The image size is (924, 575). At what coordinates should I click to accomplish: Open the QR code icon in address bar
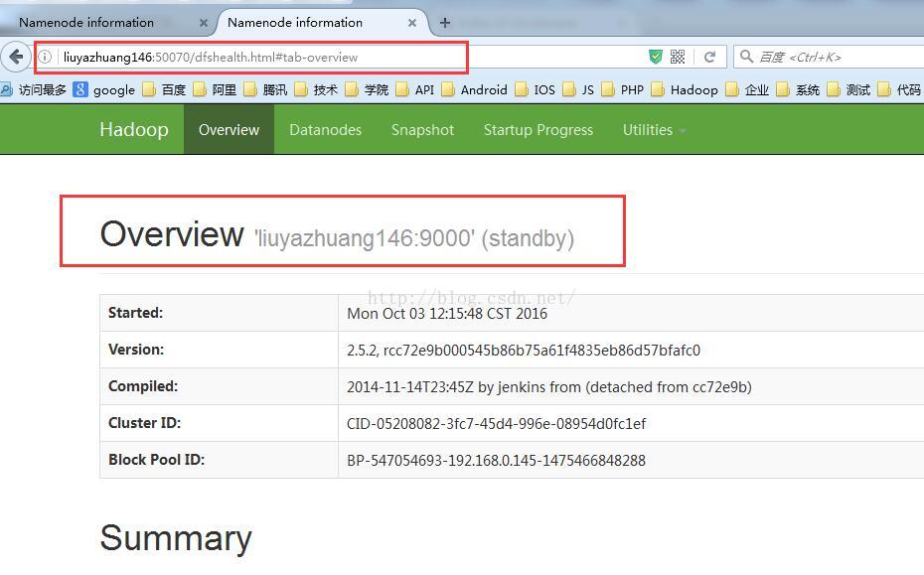coord(678,58)
